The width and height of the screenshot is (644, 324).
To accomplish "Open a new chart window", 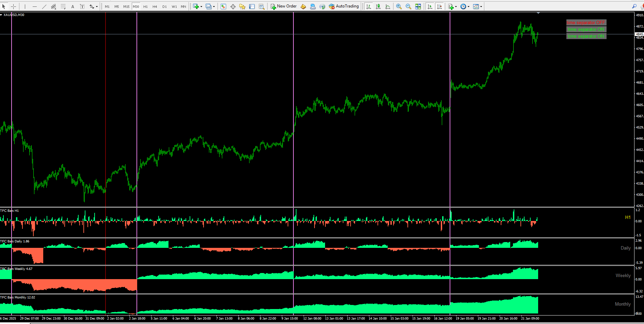I will [x=196, y=6].
